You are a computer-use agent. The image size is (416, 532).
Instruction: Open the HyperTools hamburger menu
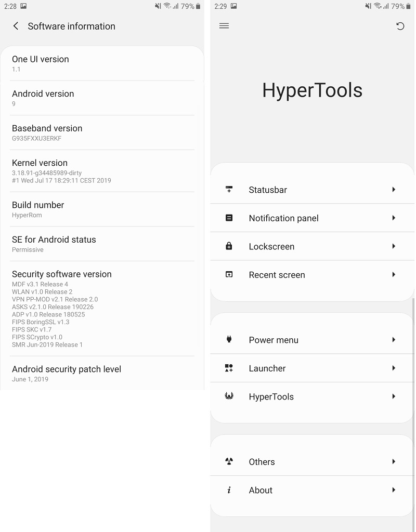tap(224, 26)
